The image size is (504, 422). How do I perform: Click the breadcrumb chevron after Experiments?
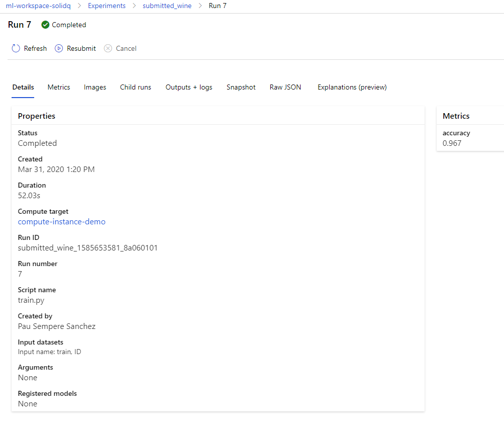click(x=135, y=6)
